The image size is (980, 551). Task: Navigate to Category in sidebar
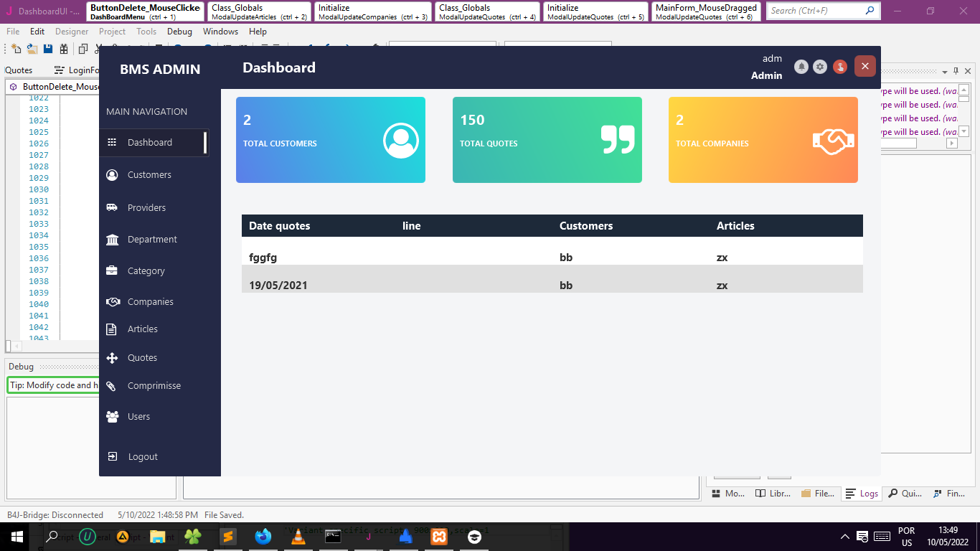click(x=146, y=271)
